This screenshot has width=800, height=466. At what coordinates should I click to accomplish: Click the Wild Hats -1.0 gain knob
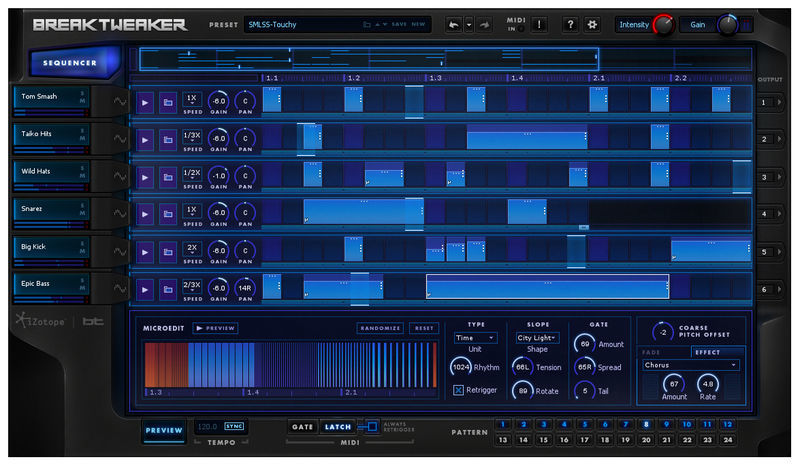218,176
